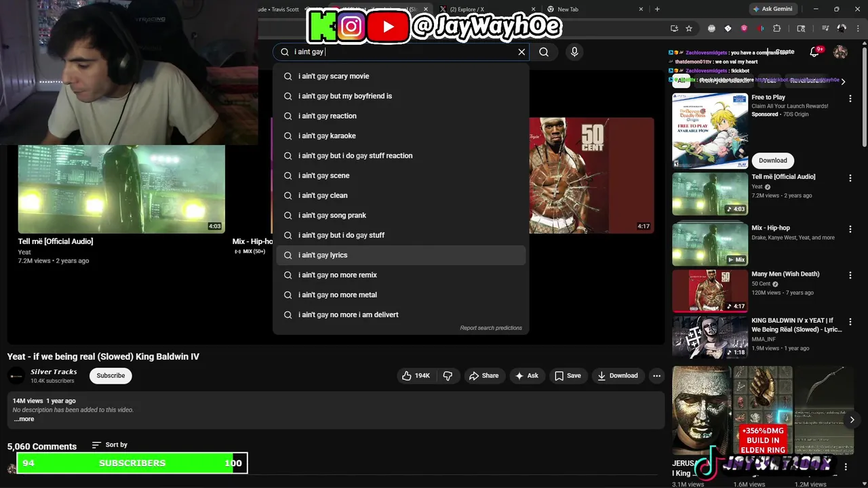This screenshot has height=488, width=868.
Task: Select suggestion 'i ain't gay clean'
Action: pos(401,195)
